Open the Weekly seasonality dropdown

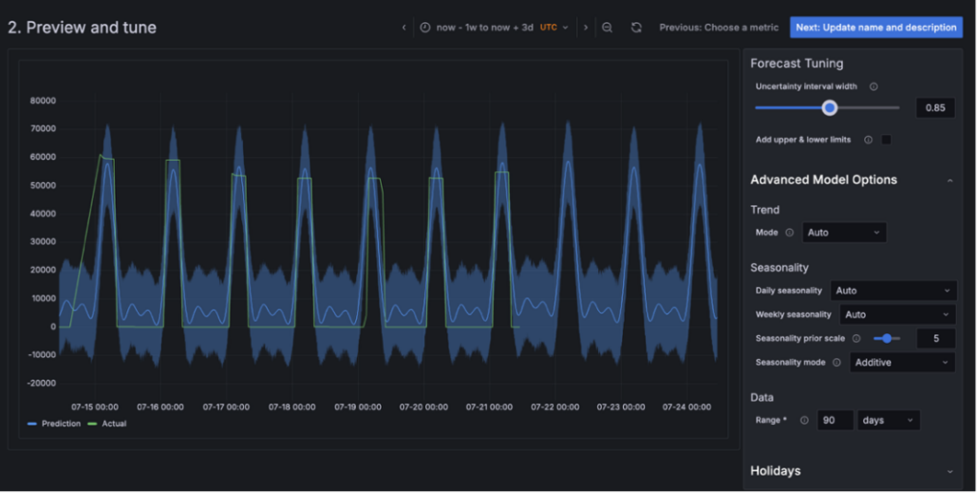(898, 315)
